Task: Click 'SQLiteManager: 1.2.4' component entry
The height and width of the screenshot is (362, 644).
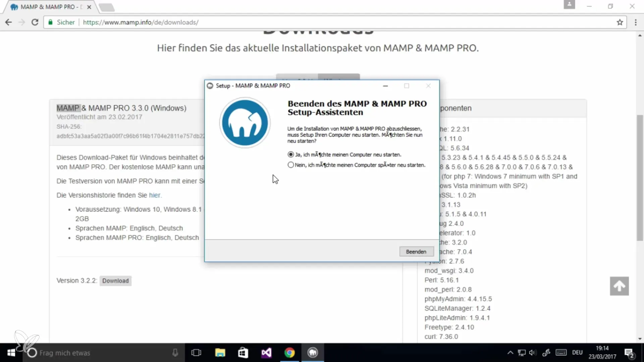Action: 458,308
